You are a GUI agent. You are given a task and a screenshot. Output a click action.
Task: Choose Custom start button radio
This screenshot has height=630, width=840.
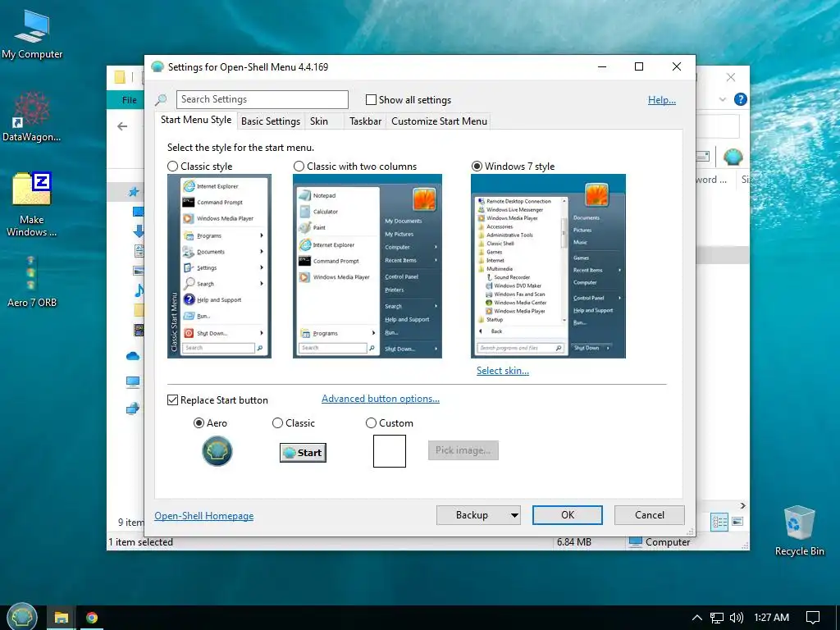tap(371, 423)
